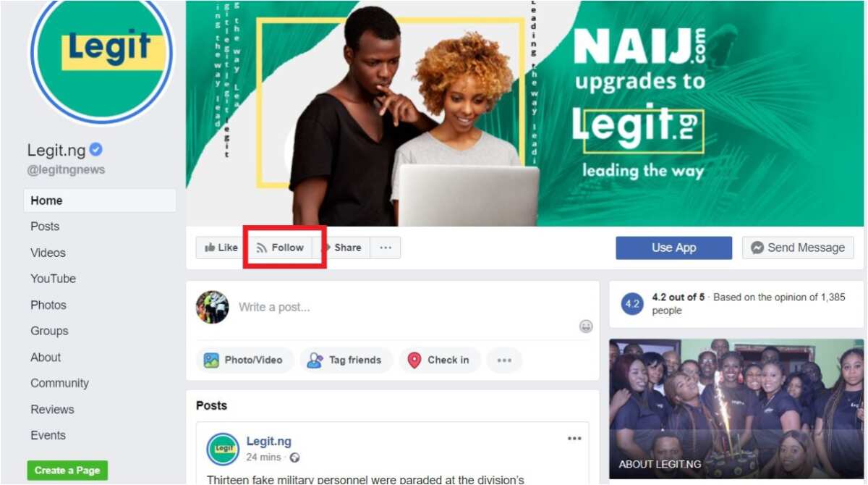Click the Use App button
The height and width of the screenshot is (485, 868).
coord(674,248)
